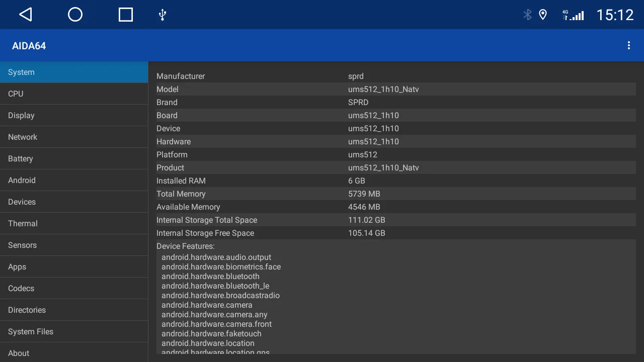Screen dimensions: 644x362
Task: Tap the Bluetooth status bar icon
Action: pyautogui.click(x=527, y=15)
